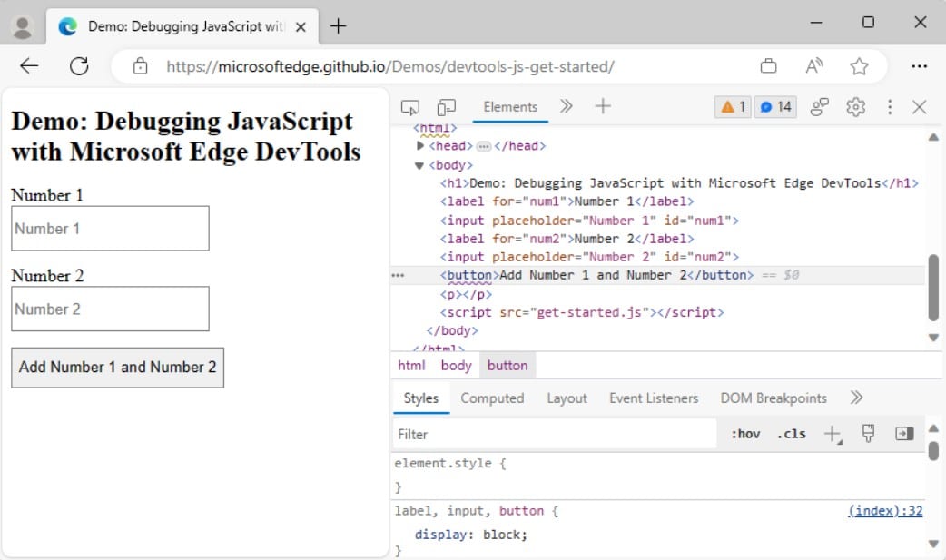
Task: Click DOM tree scroll down arrow
Action: point(932,338)
